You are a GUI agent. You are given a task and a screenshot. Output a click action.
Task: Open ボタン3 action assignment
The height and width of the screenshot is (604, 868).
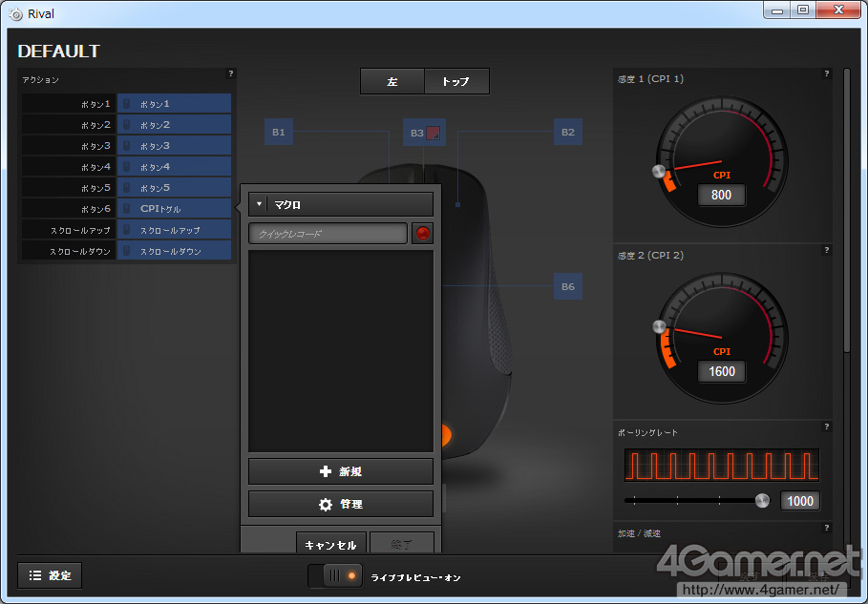(x=174, y=146)
